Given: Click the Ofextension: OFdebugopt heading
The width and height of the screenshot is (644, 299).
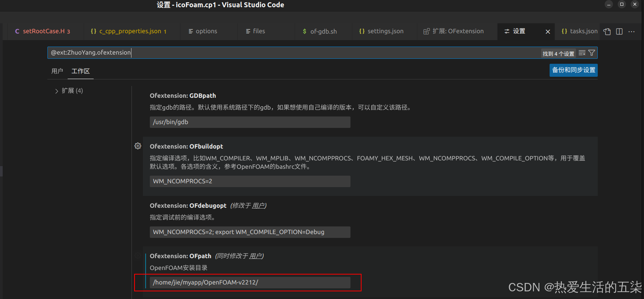Looking at the screenshot, I should pos(188,206).
